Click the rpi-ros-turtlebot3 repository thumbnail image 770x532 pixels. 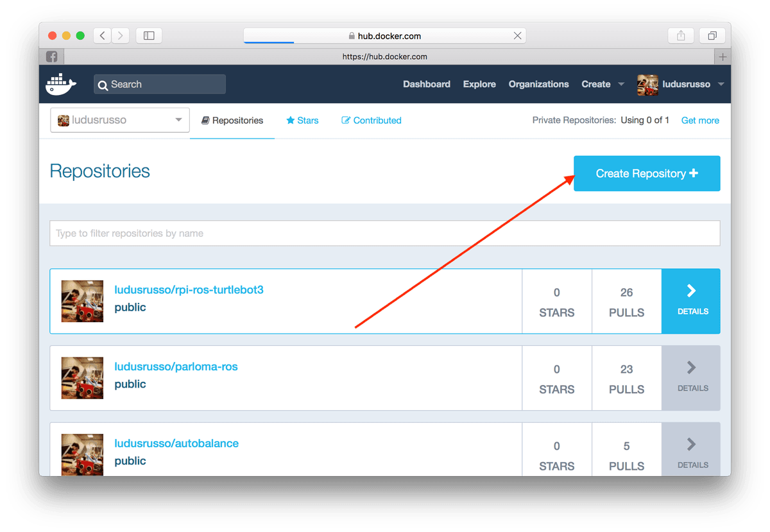point(82,300)
